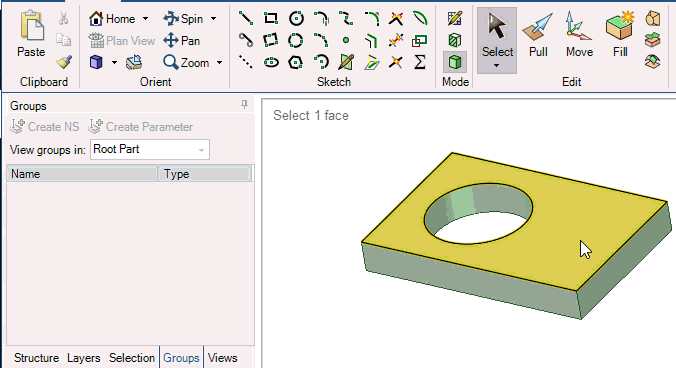Pick the Rectangle sketch tool
Screen dimensions: 676x368
pyautogui.click(x=271, y=19)
